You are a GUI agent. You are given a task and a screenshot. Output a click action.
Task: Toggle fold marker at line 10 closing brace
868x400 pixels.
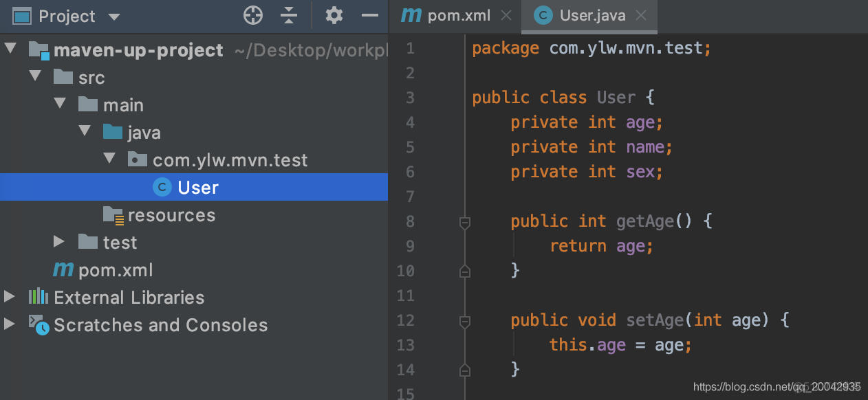[465, 271]
